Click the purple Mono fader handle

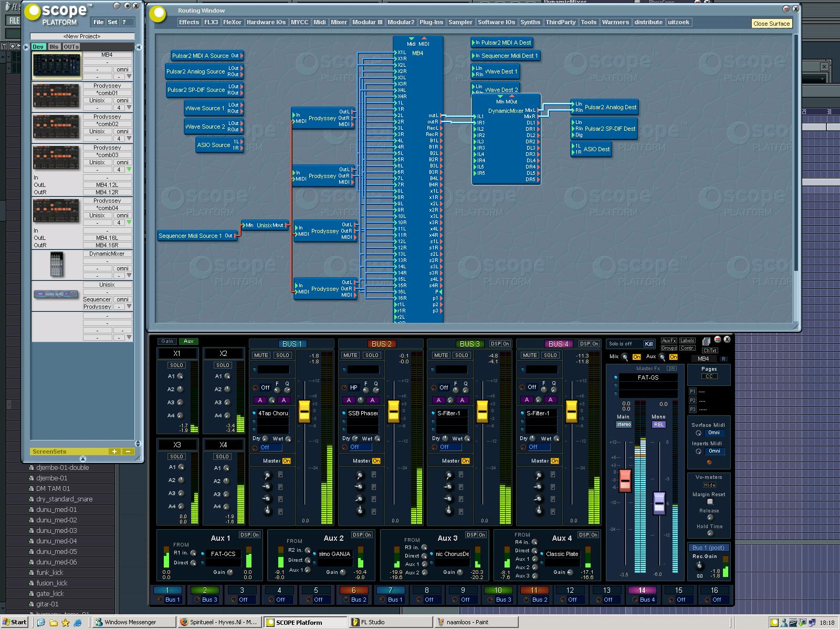pyautogui.click(x=659, y=503)
